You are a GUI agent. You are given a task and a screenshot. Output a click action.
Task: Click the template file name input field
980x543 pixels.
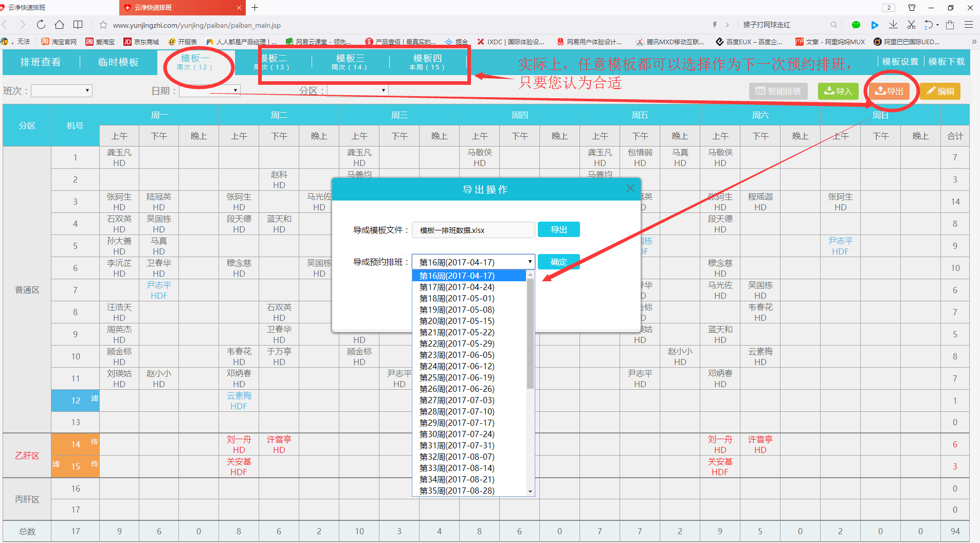[x=473, y=230]
